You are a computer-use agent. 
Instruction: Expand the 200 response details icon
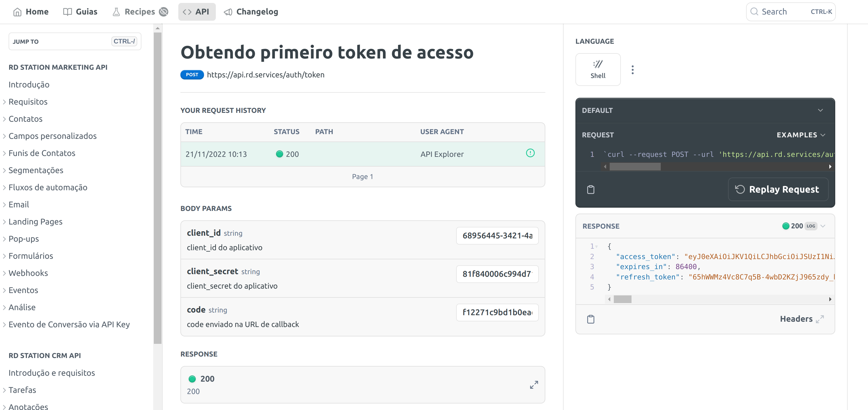click(534, 385)
